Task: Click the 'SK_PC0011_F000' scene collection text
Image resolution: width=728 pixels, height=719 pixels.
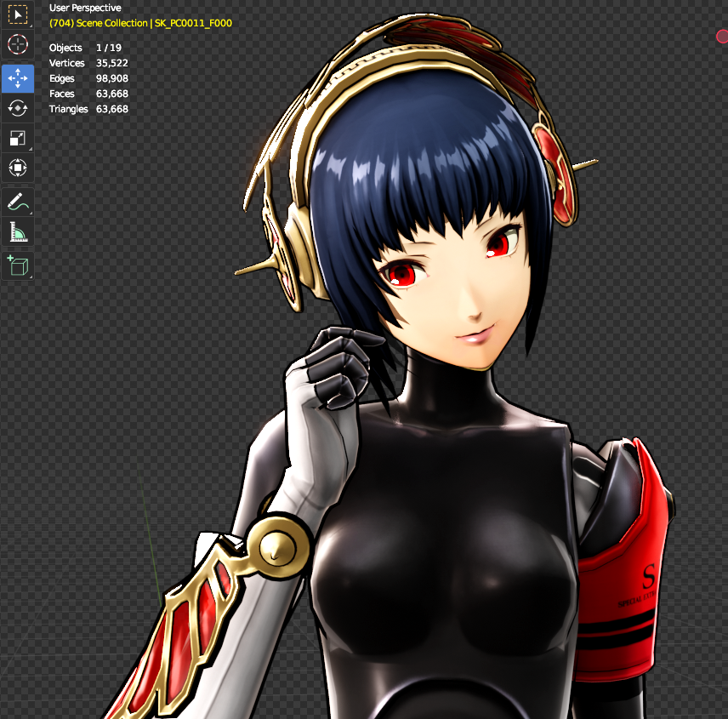Action: pos(193,23)
